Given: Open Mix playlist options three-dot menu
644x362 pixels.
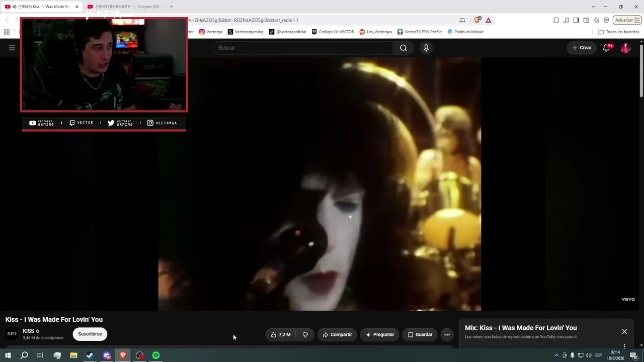Looking at the screenshot, I should 624,346.
